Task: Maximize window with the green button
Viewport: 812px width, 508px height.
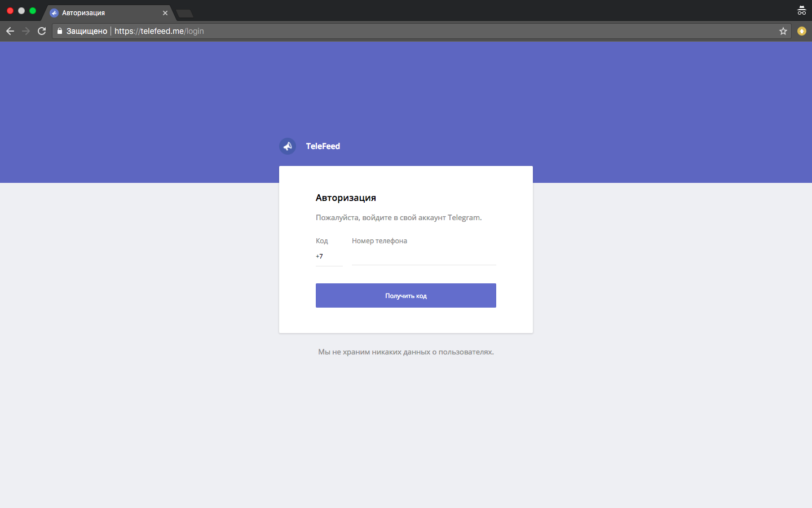Action: point(33,11)
